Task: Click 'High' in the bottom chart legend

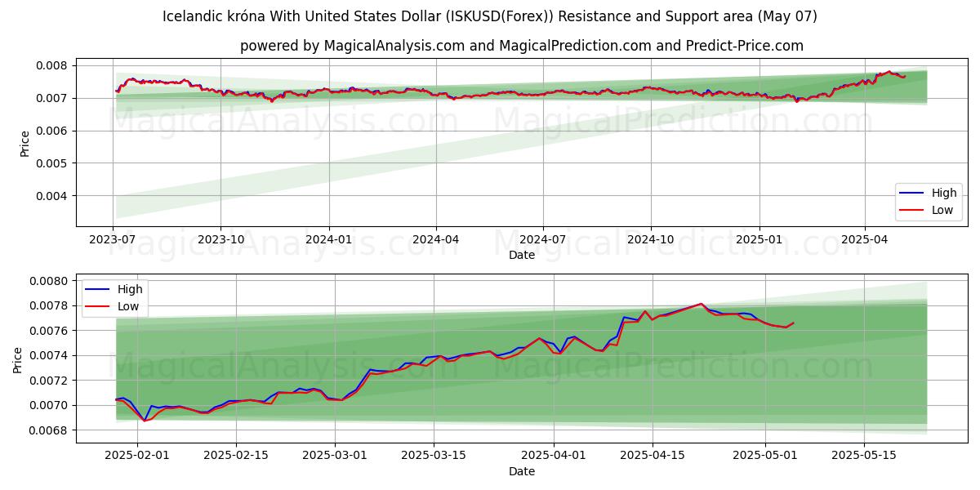Action: [130, 289]
